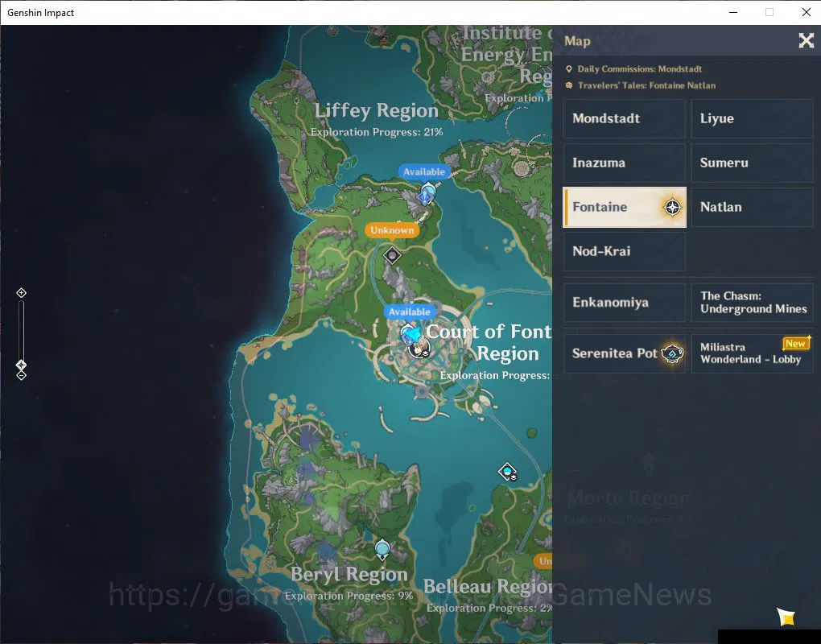This screenshot has width=821, height=644.
Task: Select the highlighted Fontaine region
Action: pyautogui.click(x=624, y=207)
